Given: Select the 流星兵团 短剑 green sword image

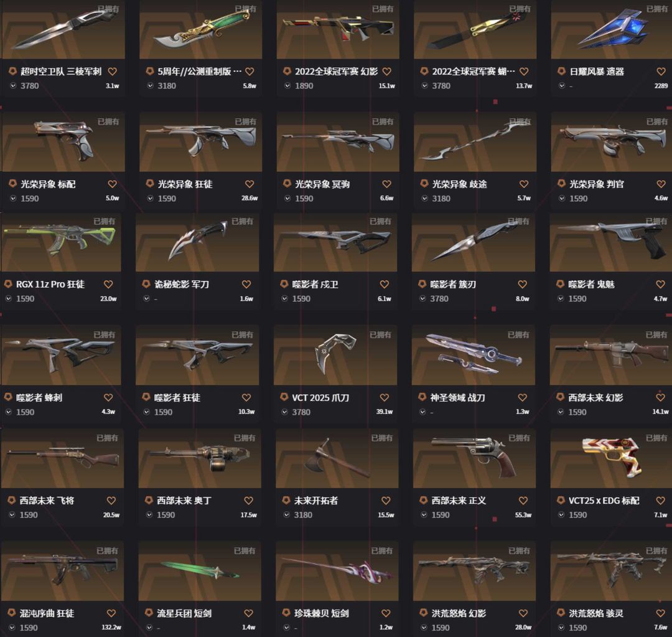Looking at the screenshot, I should (x=200, y=571).
